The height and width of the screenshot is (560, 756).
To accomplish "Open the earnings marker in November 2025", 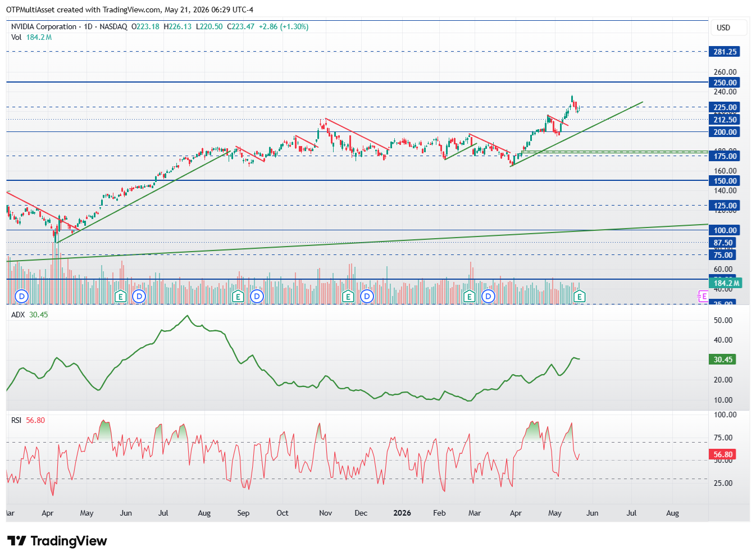I will click(348, 296).
